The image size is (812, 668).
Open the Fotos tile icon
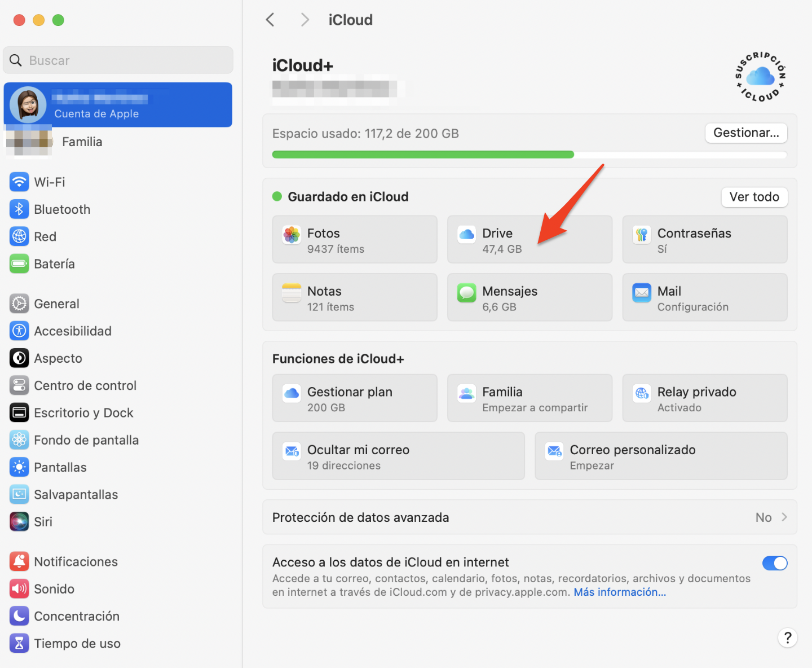click(292, 235)
